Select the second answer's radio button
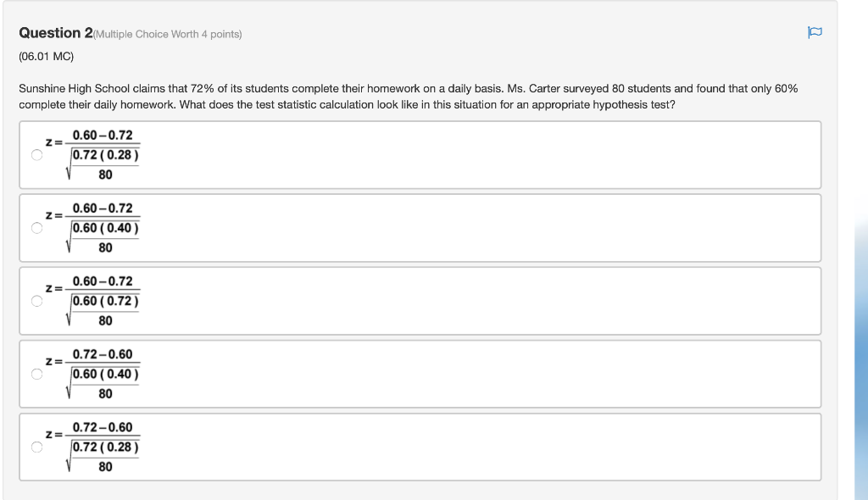Viewport: 868px width, 500px height. [36, 228]
